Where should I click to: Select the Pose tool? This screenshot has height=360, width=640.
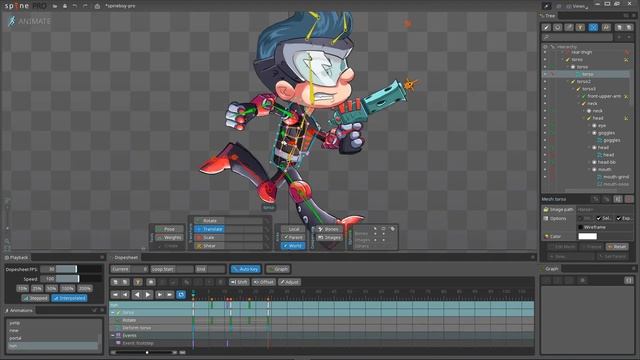click(x=169, y=229)
